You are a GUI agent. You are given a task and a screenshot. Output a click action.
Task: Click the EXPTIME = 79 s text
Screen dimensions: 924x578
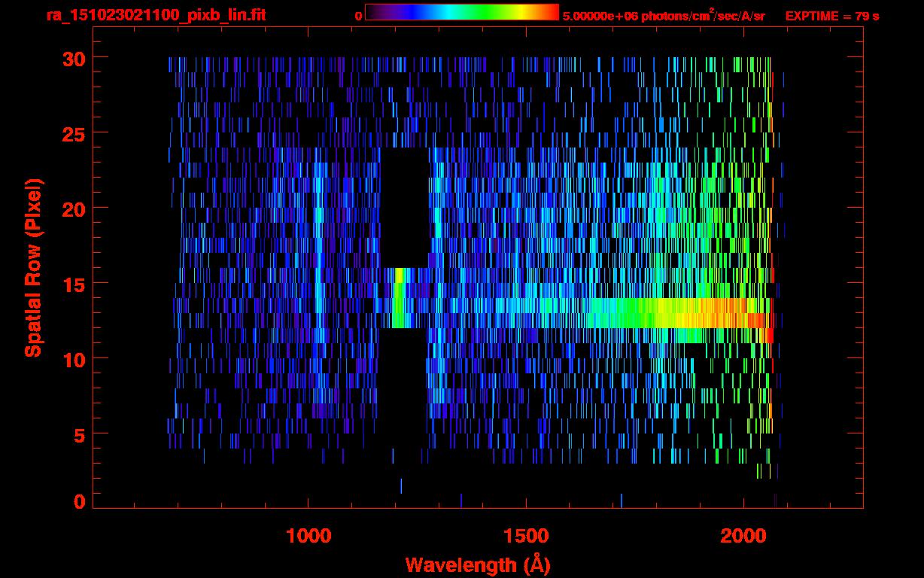(832, 16)
